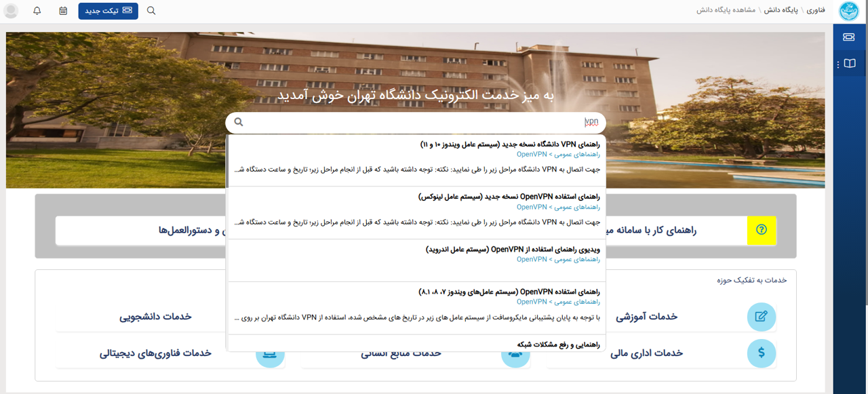Select the OpenVPN Android video guide result
The image size is (868, 394).
(513, 249)
